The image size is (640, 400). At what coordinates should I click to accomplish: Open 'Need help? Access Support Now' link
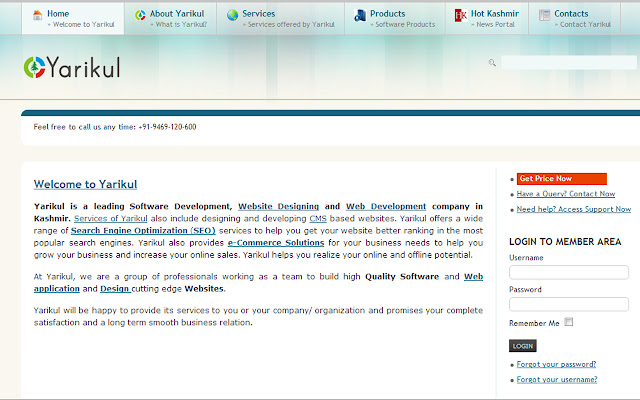click(x=574, y=209)
